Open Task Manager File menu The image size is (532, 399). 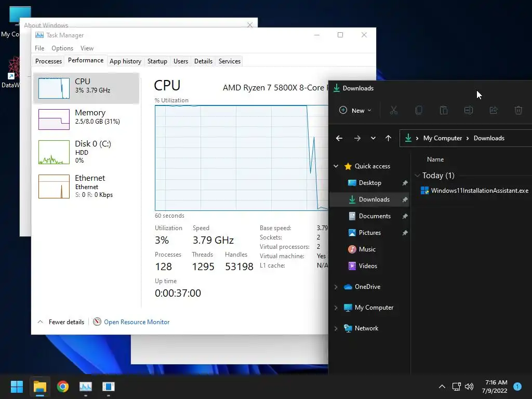point(39,48)
